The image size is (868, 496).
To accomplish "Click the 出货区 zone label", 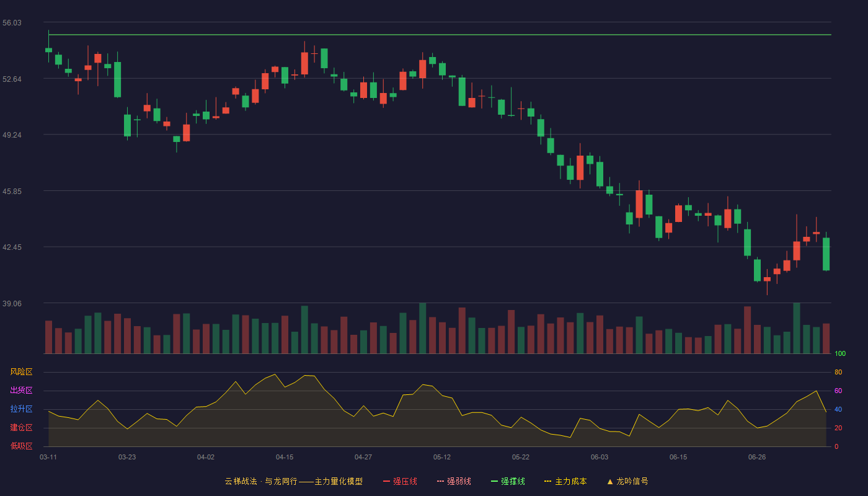I will (21, 391).
